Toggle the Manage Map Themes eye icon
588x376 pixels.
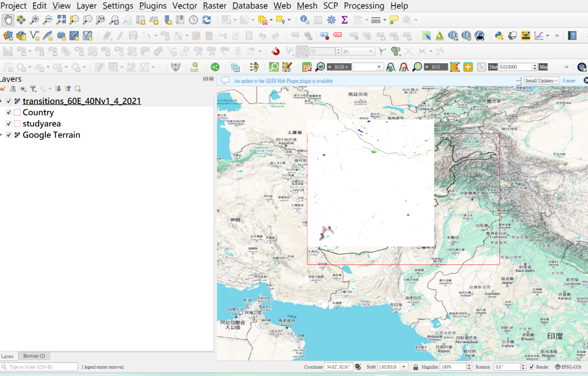coord(23,89)
